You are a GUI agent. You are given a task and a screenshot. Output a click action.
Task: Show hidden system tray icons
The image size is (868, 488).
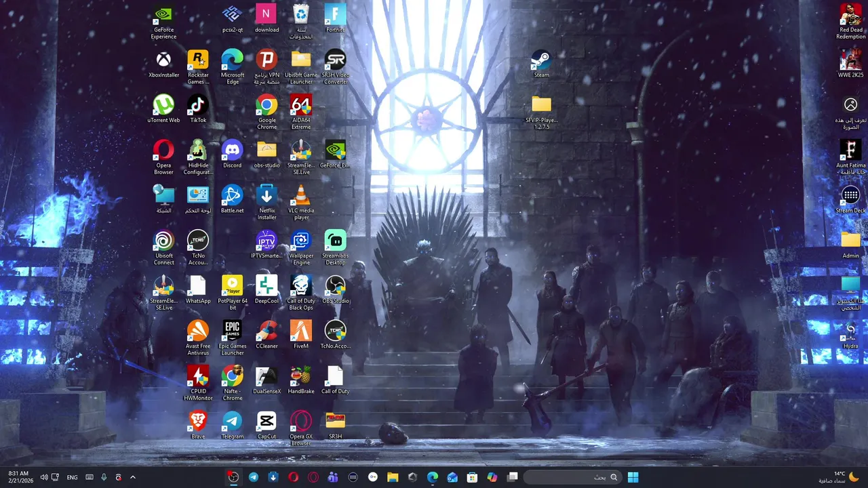pyautogui.click(x=133, y=477)
